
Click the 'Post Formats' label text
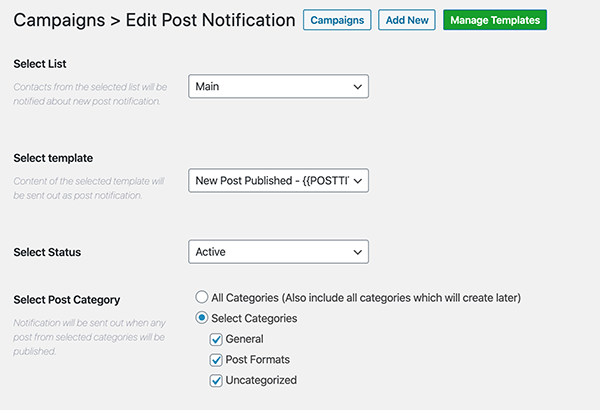[x=259, y=360]
